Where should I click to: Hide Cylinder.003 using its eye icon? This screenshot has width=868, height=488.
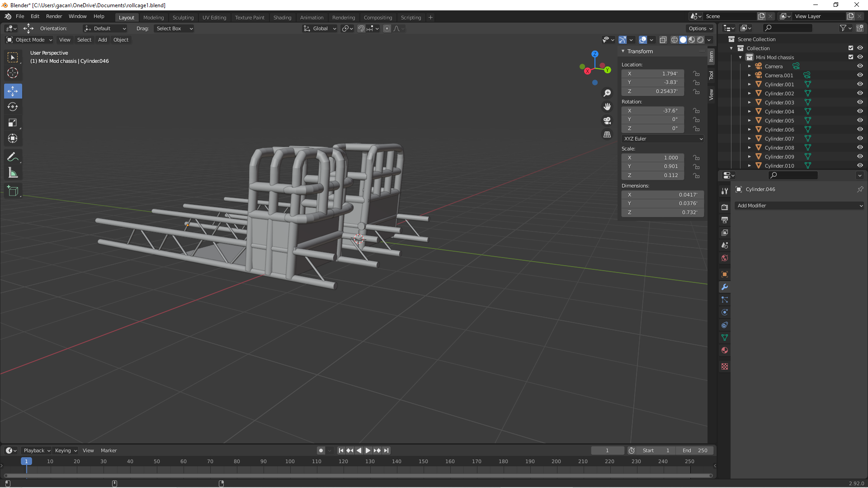click(x=860, y=103)
